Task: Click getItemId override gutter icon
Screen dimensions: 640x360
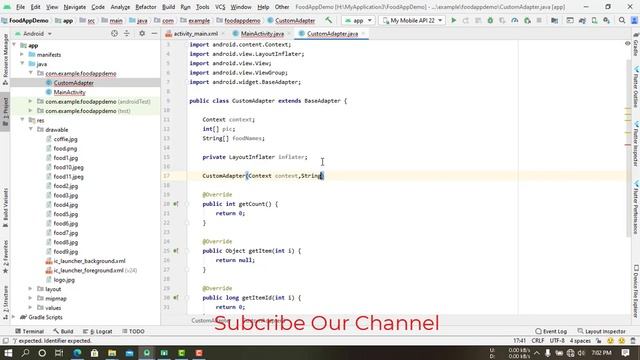Action: [176, 298]
